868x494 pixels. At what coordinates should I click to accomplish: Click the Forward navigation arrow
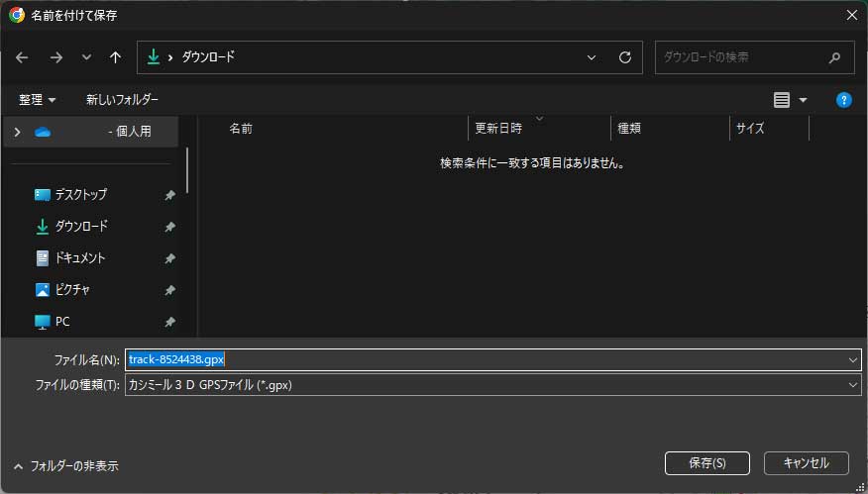(55, 57)
